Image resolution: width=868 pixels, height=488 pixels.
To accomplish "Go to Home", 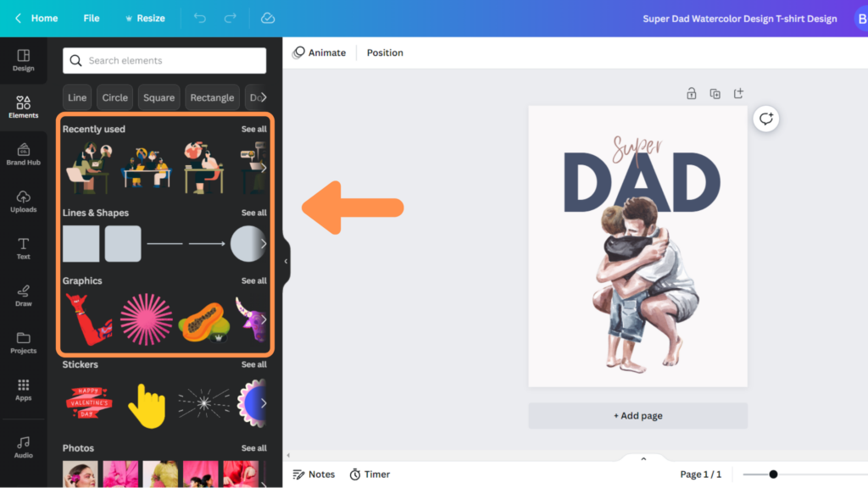I will [44, 19].
